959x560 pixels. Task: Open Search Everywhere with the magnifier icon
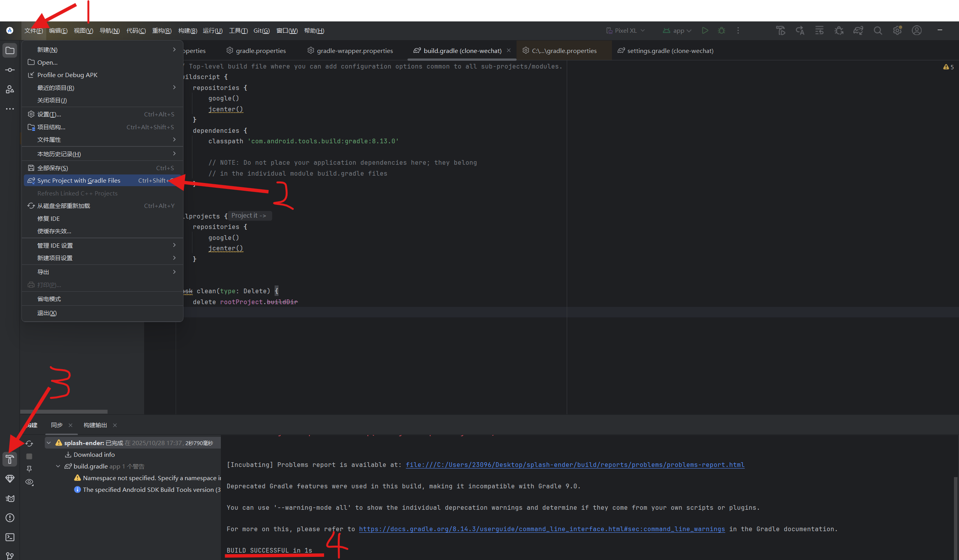tap(878, 30)
